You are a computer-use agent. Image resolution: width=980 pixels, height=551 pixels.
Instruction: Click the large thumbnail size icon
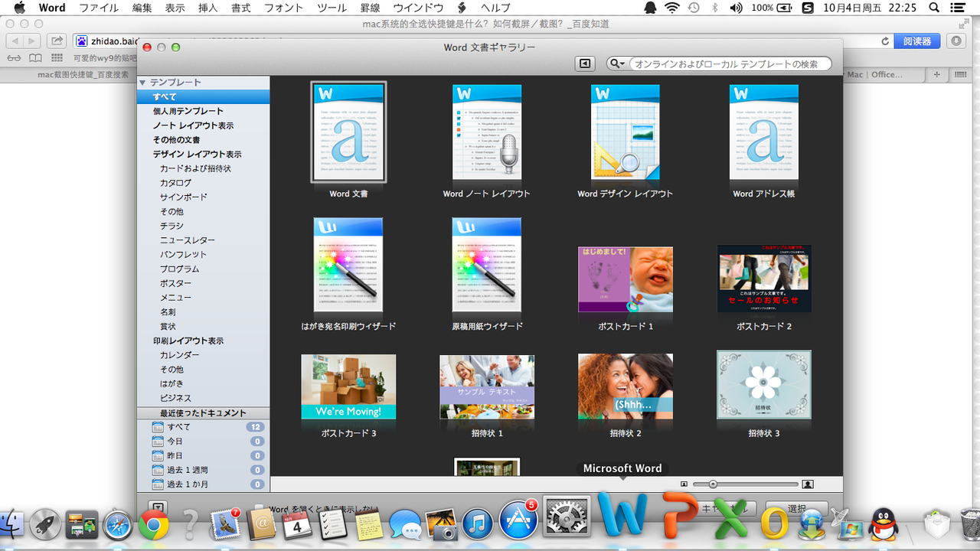(x=808, y=484)
